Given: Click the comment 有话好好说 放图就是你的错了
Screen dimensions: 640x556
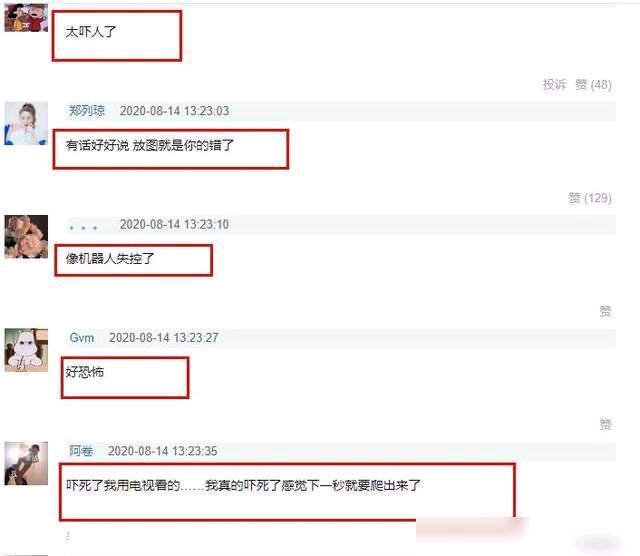Looking at the screenshot, I should click(149, 145).
